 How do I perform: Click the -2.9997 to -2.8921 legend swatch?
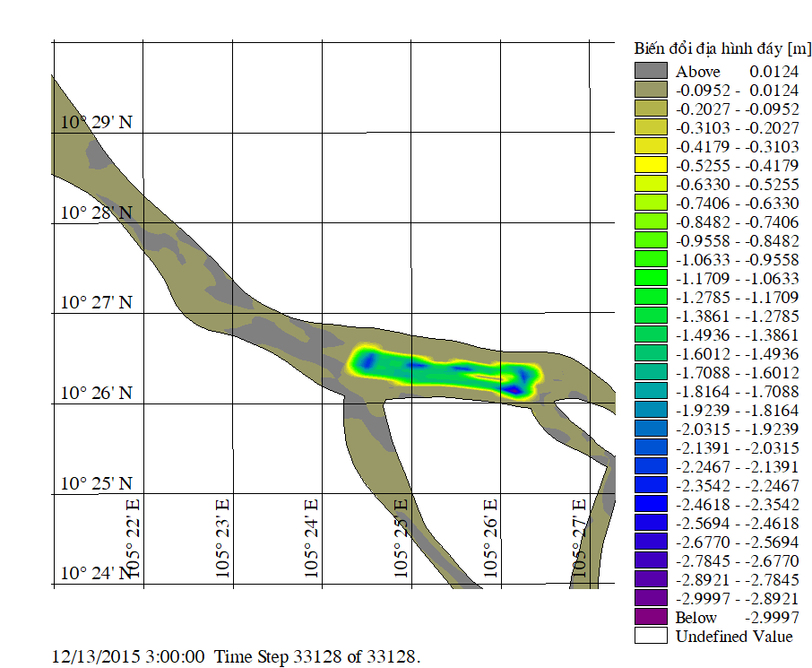pos(651,598)
